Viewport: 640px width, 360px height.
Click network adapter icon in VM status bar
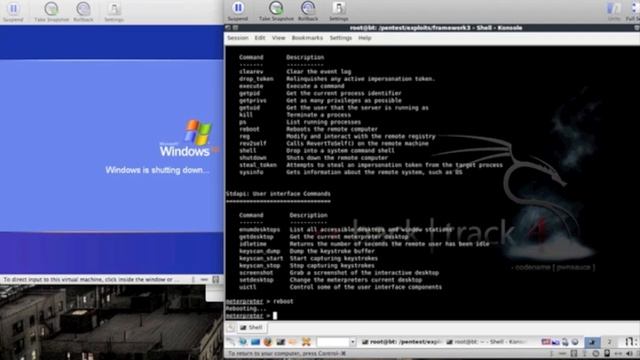(618, 353)
